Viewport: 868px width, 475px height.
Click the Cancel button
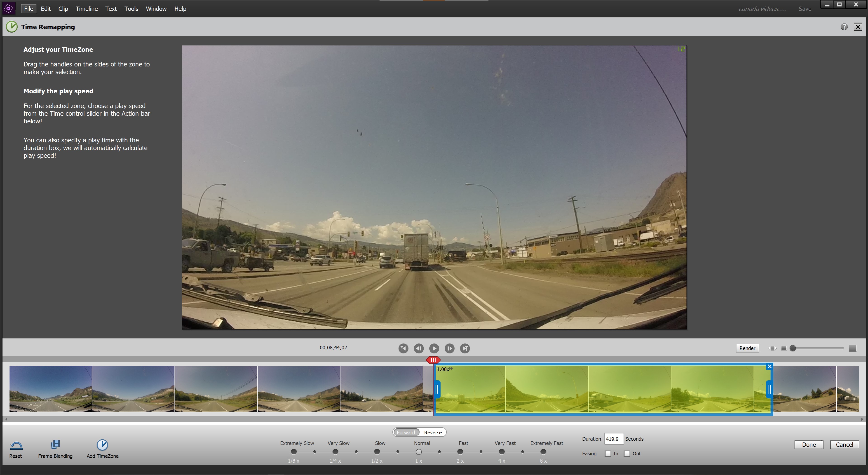point(843,444)
